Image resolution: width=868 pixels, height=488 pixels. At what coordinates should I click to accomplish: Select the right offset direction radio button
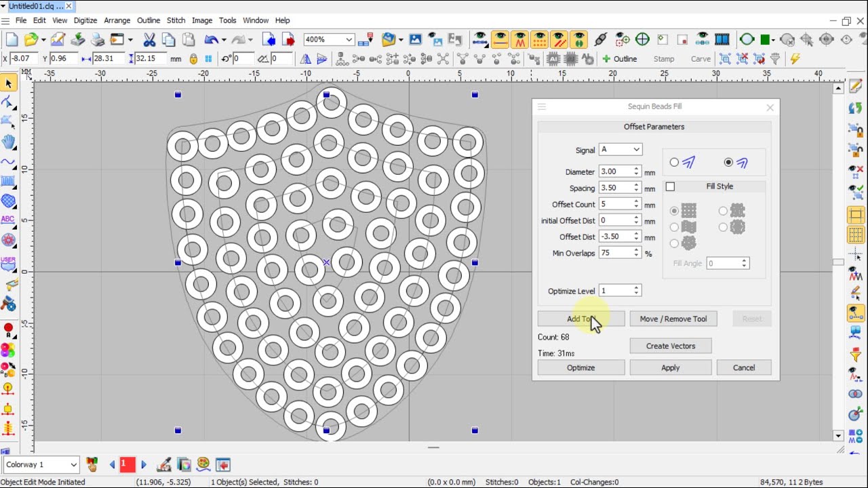pyautogui.click(x=728, y=163)
